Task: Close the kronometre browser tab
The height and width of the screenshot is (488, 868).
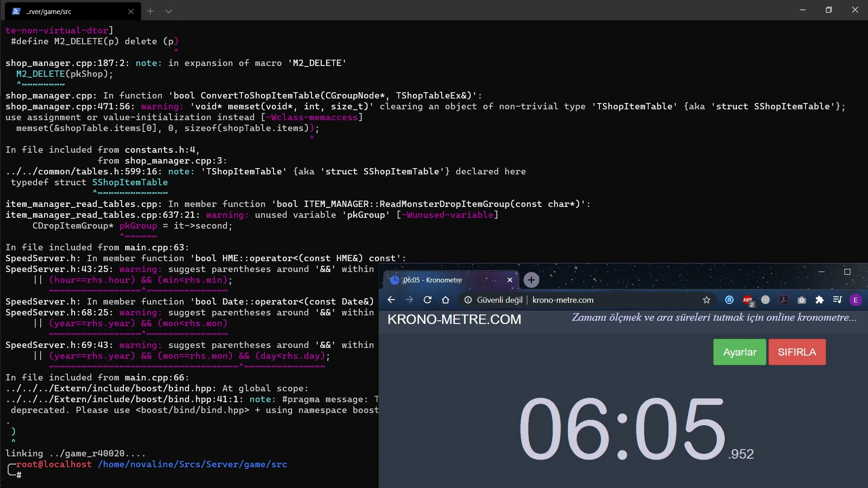Action: (x=509, y=280)
